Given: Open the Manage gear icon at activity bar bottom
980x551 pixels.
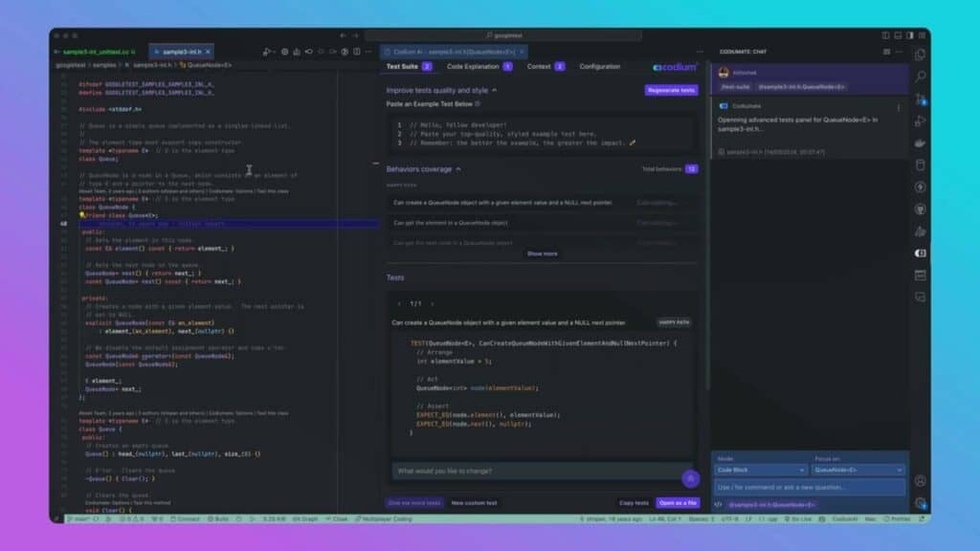Looking at the screenshot, I should [920, 503].
